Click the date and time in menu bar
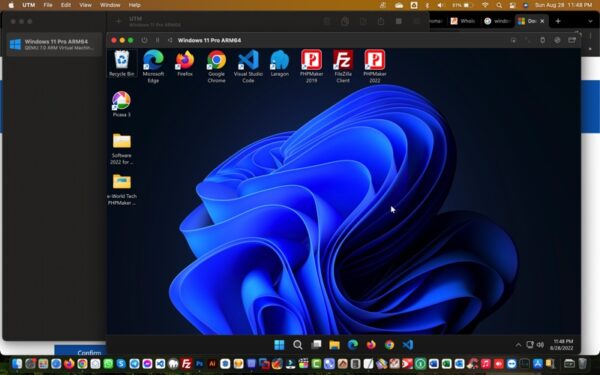 pos(563,5)
